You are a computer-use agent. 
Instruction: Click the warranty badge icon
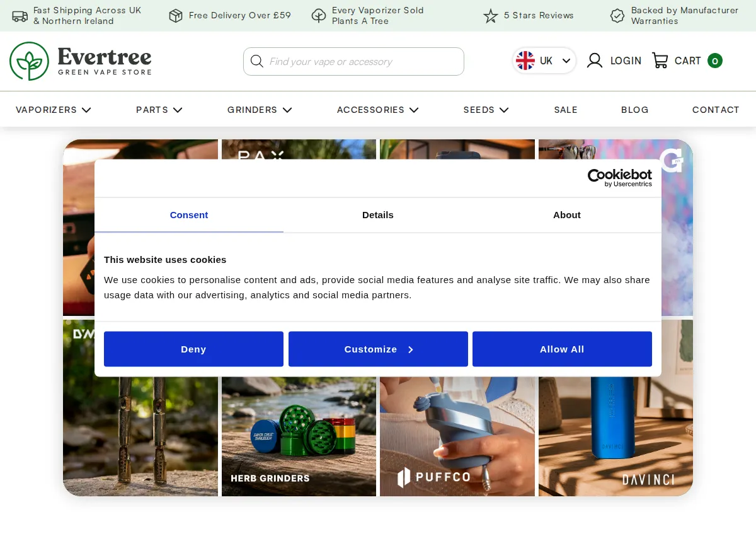617,16
